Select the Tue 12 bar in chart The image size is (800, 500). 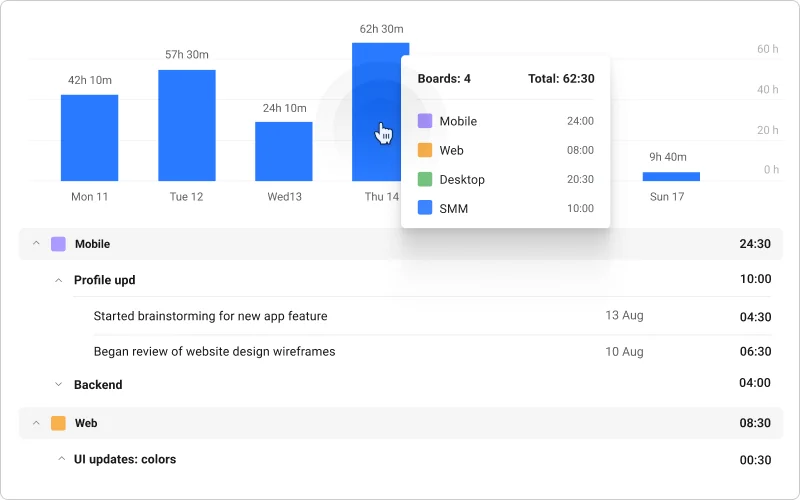pos(187,126)
